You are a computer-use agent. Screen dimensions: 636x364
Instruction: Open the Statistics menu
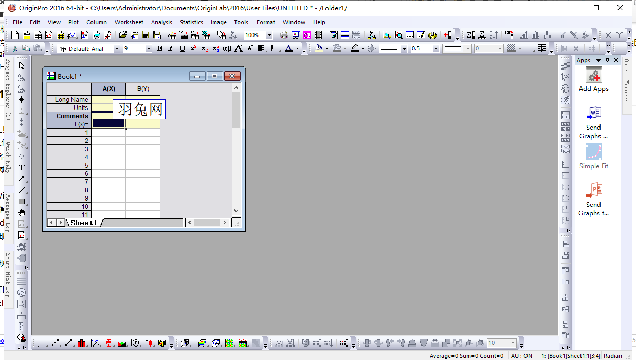click(x=191, y=22)
